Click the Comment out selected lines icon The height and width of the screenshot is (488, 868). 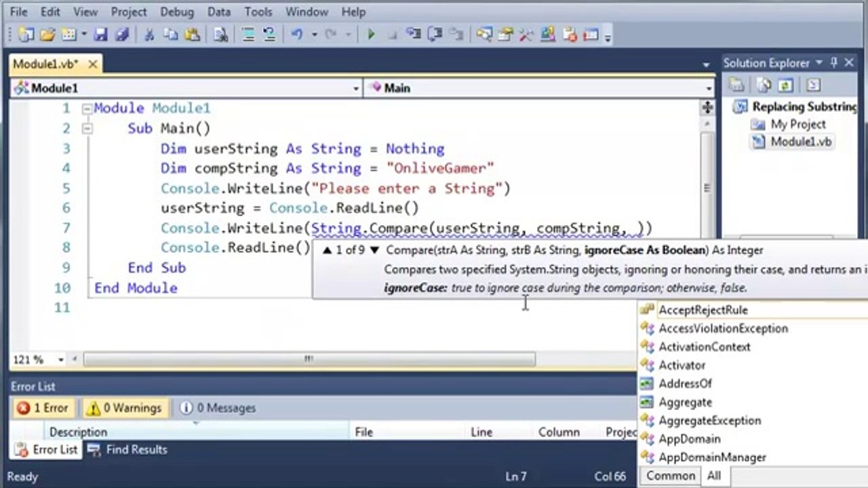(249, 35)
